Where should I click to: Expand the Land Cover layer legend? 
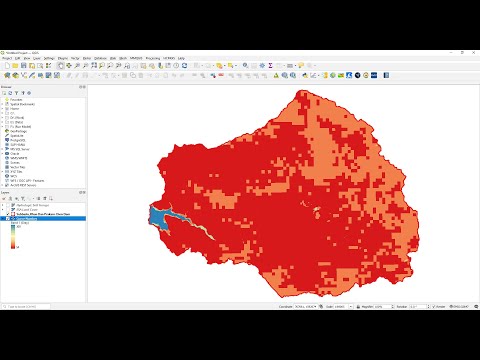3,210
